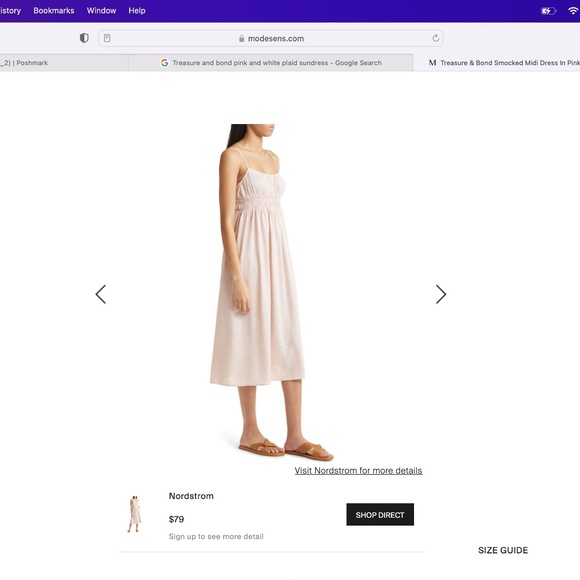Show the next product image

(441, 294)
